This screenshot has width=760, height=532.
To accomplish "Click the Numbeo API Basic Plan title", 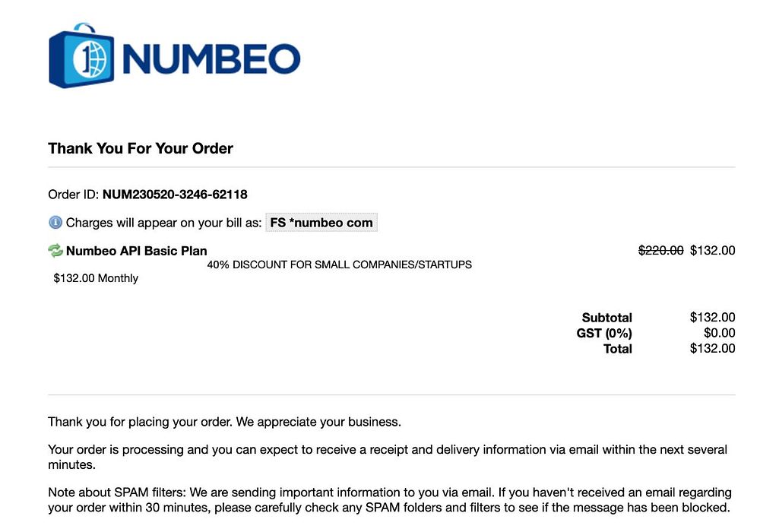I will (x=137, y=251).
